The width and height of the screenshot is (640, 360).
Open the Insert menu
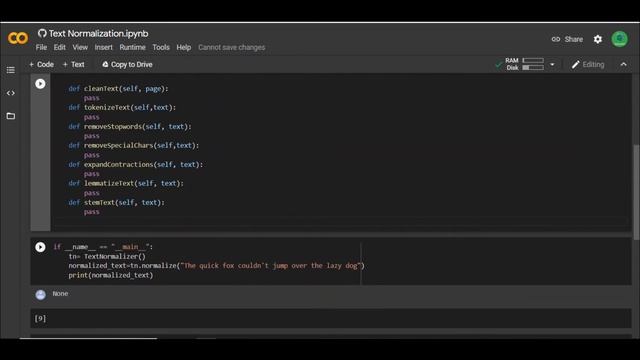[104, 47]
